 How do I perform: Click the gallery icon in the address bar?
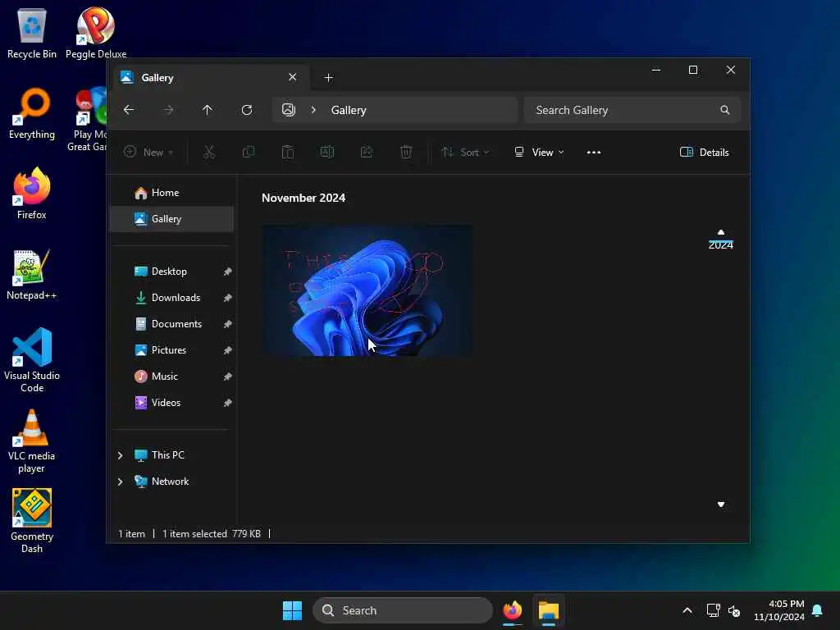(x=289, y=110)
